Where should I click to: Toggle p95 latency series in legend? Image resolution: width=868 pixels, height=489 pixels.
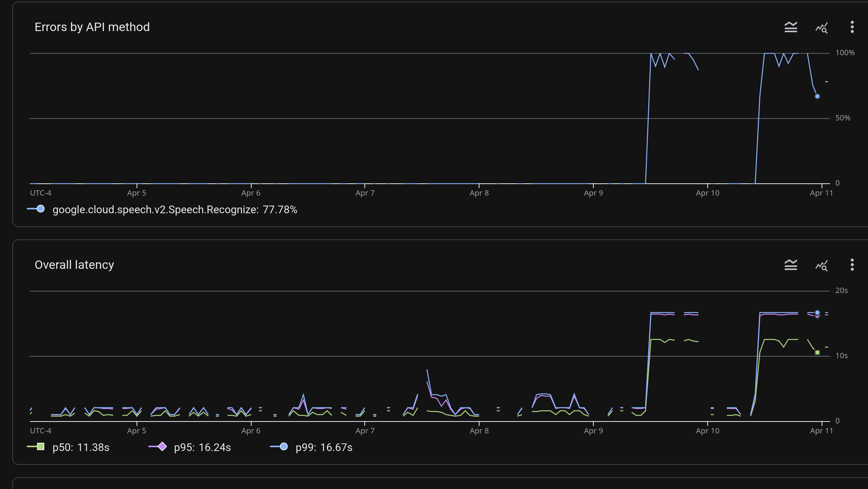(202, 448)
